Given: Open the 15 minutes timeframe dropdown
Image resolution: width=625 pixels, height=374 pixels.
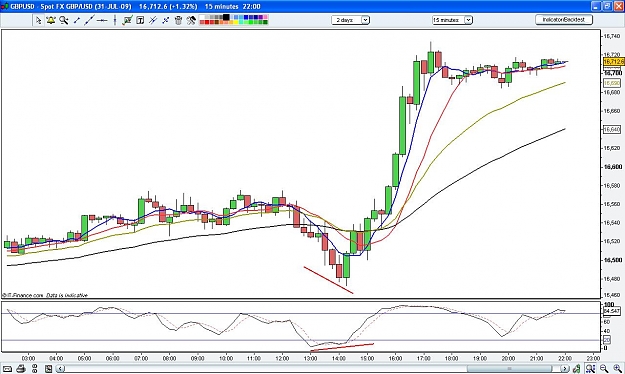Looking at the screenshot, I should click(x=452, y=20).
